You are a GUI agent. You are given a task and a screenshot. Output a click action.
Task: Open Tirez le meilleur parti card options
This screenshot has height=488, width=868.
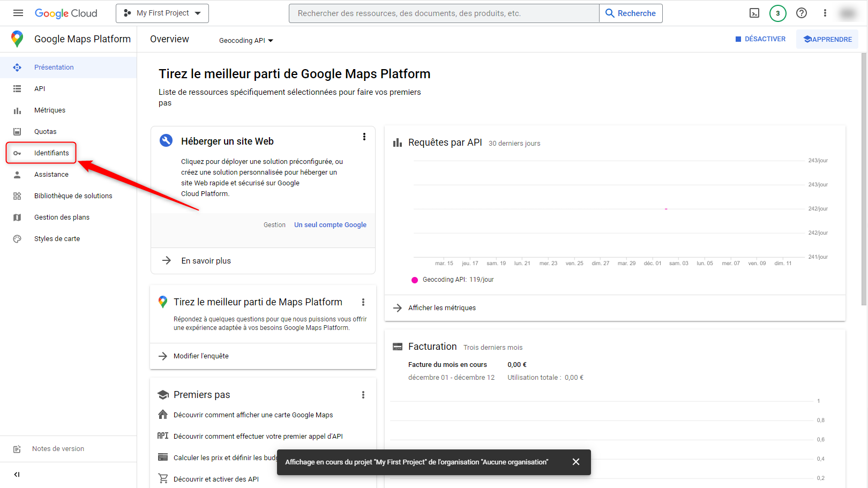point(363,302)
